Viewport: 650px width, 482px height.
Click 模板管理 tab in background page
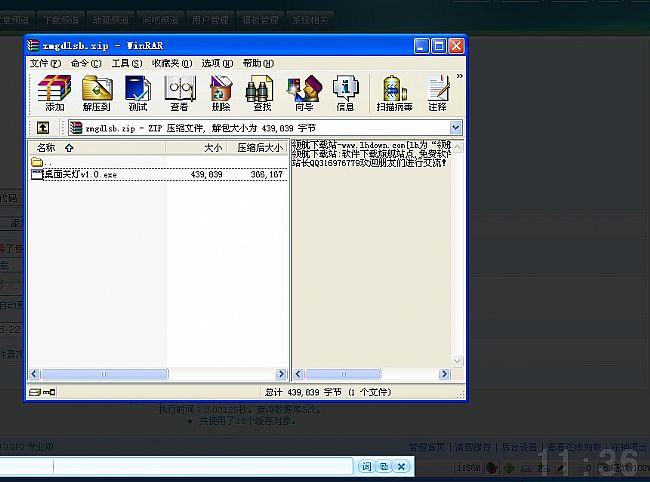[260, 19]
